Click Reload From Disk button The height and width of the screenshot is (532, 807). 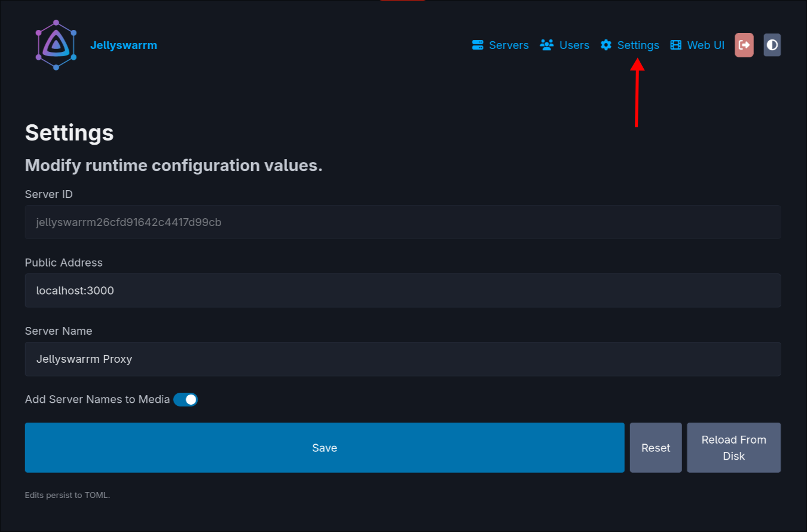pyautogui.click(x=733, y=448)
